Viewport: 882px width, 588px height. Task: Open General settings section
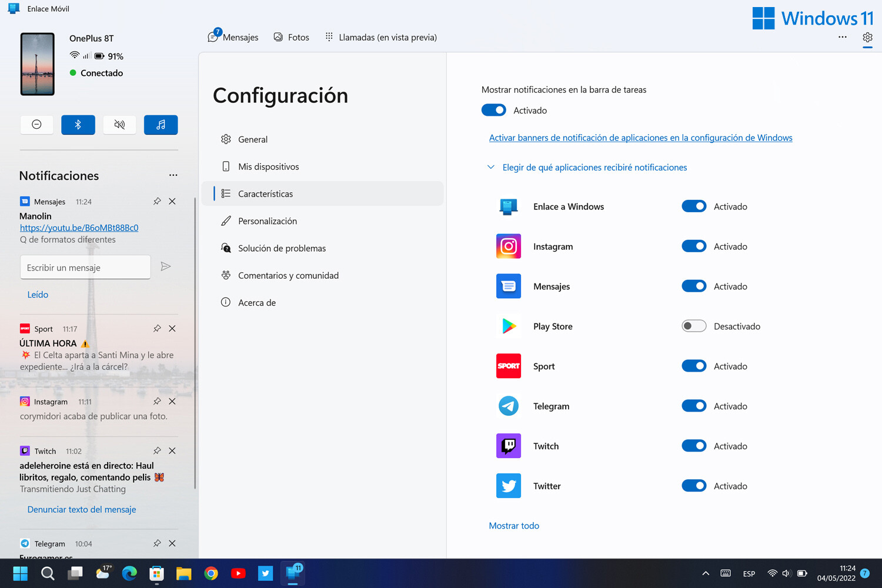322,139
